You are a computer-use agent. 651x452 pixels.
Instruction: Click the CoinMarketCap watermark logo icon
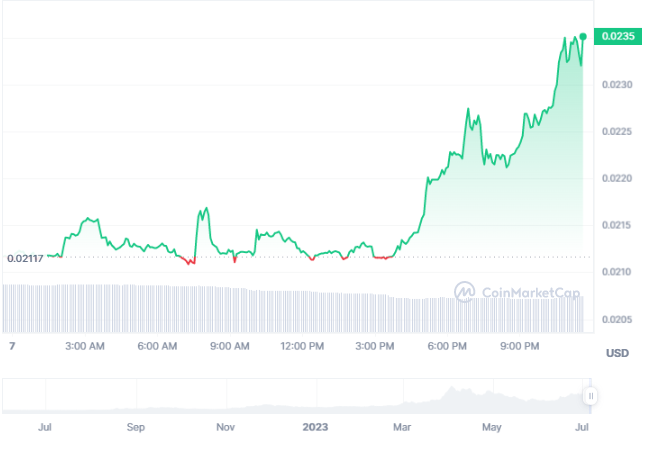464,292
